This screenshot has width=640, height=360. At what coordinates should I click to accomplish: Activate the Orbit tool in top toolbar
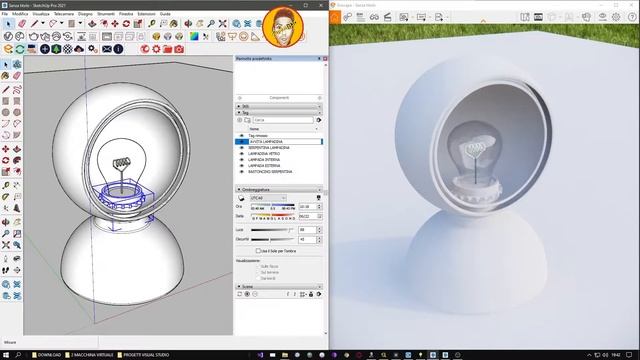click(188, 24)
